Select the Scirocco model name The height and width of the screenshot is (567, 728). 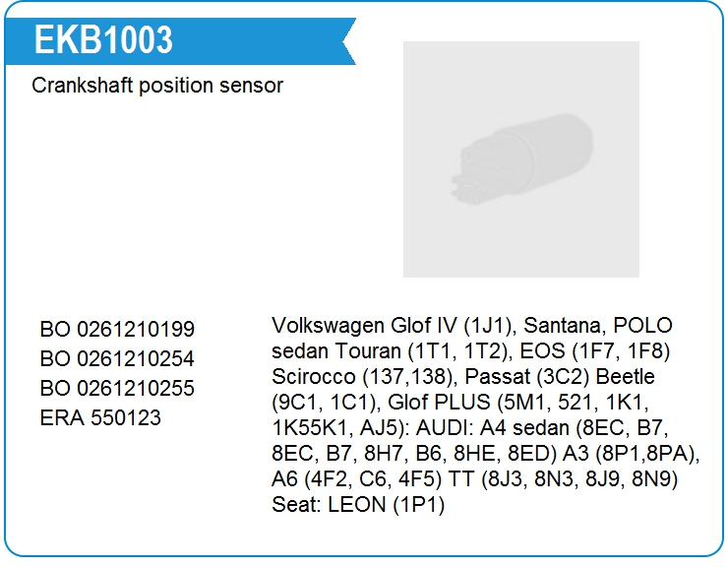[x=313, y=376]
